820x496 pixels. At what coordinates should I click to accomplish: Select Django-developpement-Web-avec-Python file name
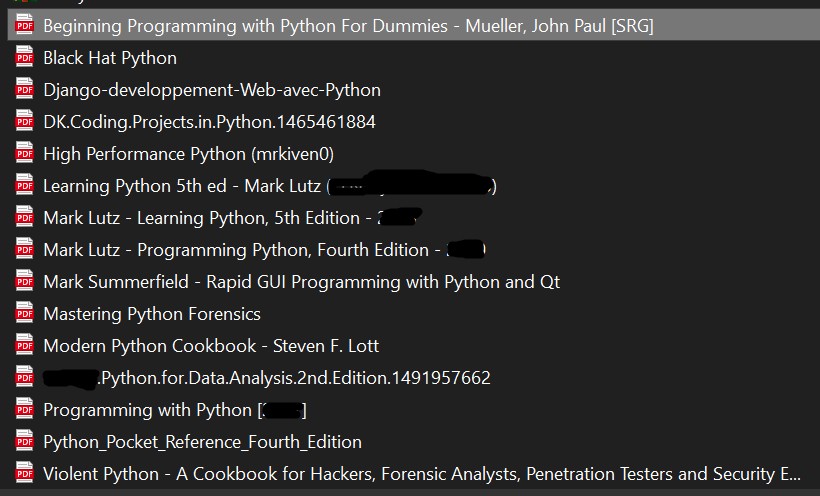coord(212,90)
